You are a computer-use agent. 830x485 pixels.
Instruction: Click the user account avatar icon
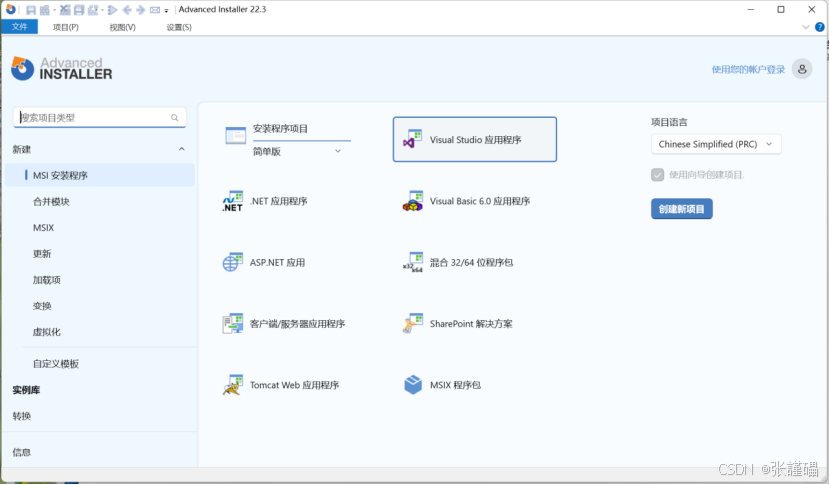[x=802, y=69]
